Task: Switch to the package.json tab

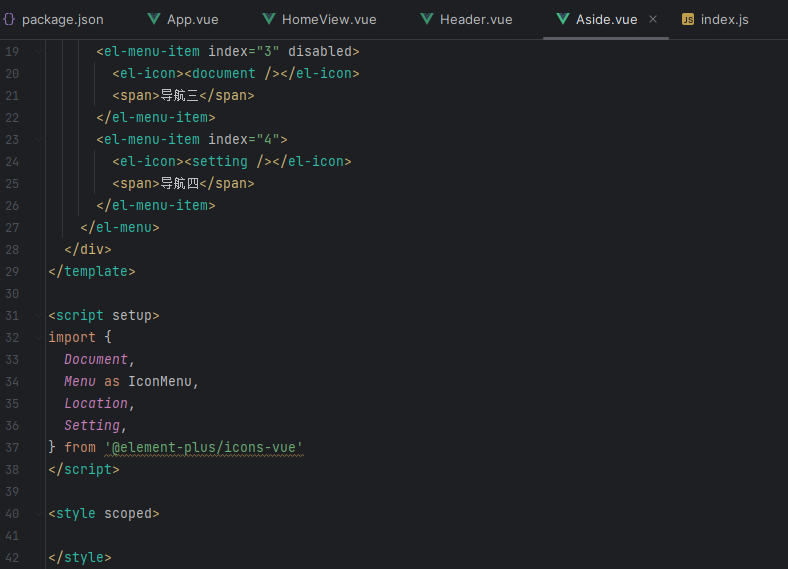Action: pyautogui.click(x=62, y=20)
